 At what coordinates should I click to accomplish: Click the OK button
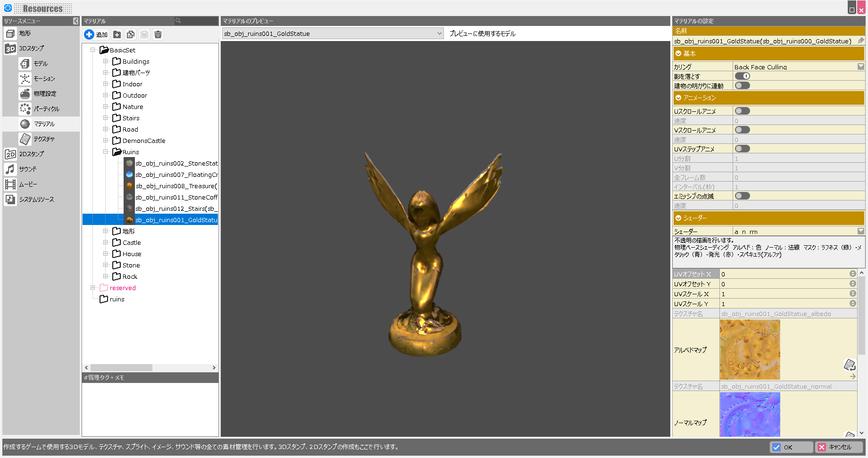(x=791, y=447)
